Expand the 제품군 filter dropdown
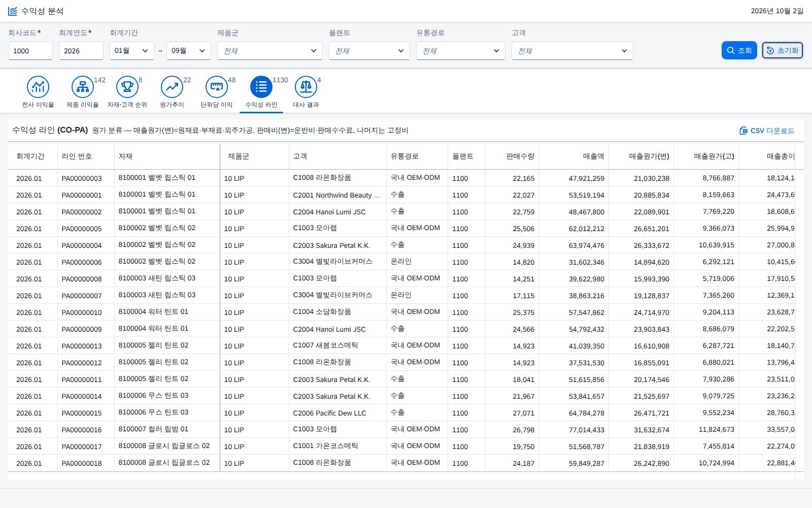This screenshot has width=812, height=508. 270,51
